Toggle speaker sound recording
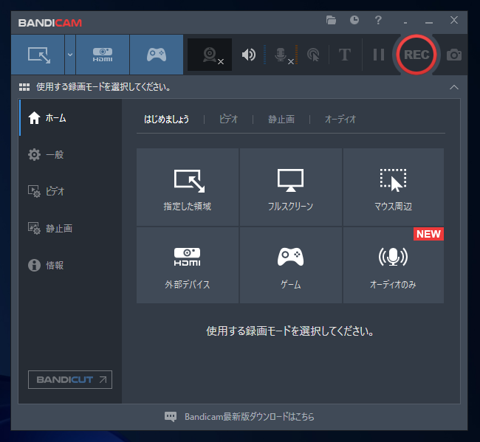This screenshot has width=480, height=442. (248, 55)
